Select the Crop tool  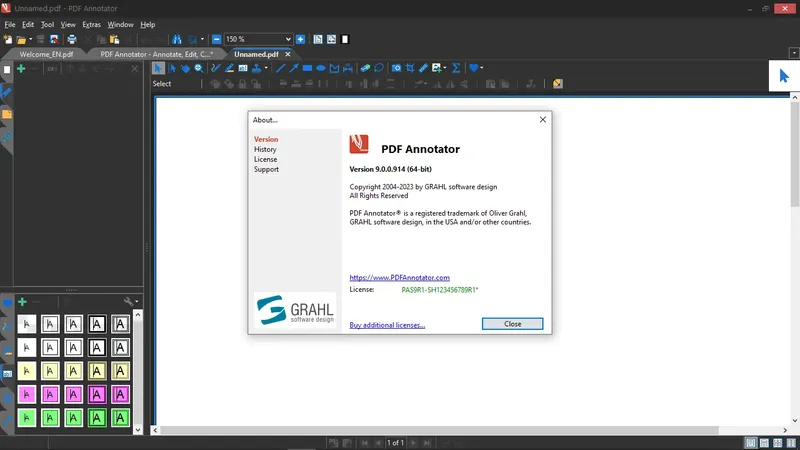410,68
